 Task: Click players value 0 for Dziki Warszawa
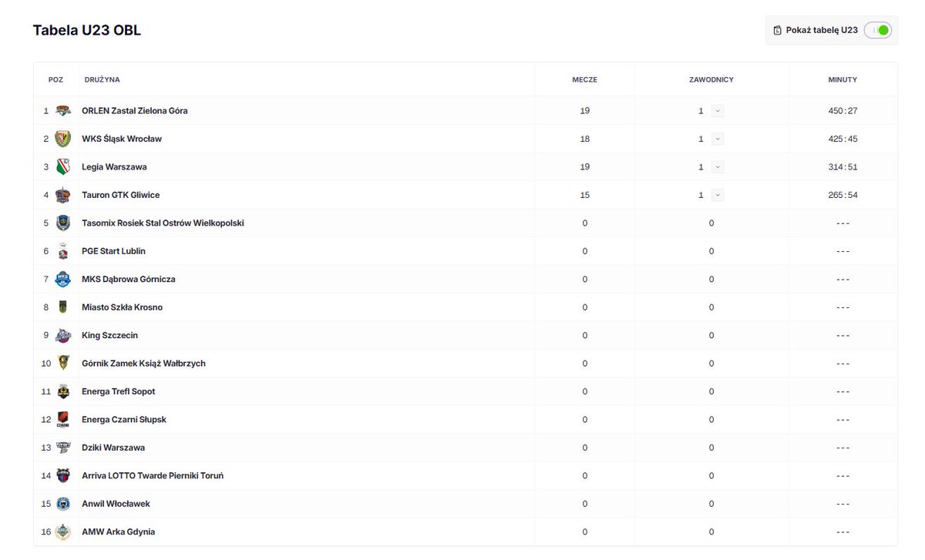pyautogui.click(x=711, y=448)
